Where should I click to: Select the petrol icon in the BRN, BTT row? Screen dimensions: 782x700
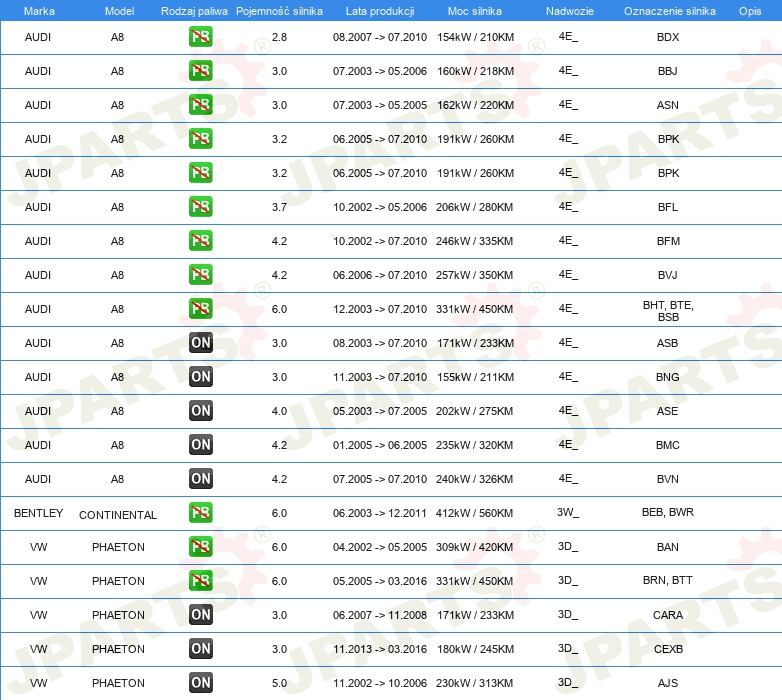[200, 580]
